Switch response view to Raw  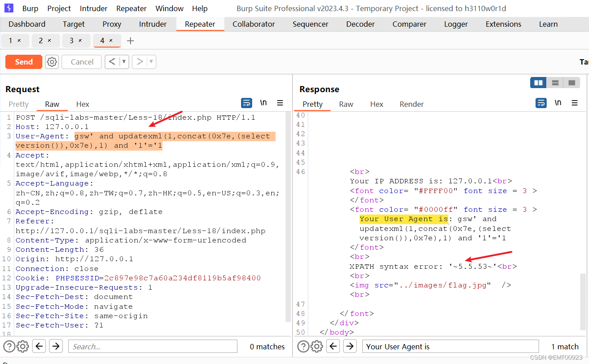coord(346,104)
